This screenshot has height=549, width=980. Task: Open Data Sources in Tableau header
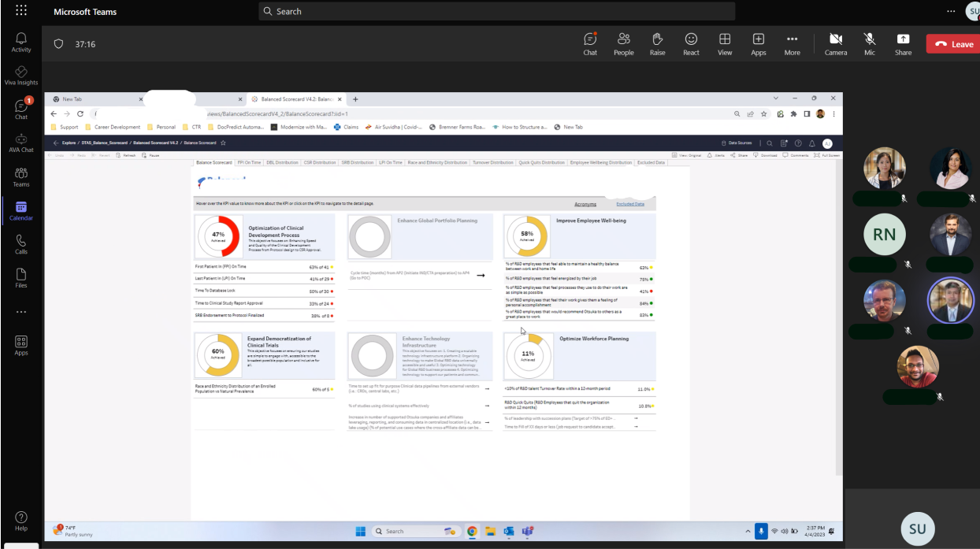click(x=737, y=143)
